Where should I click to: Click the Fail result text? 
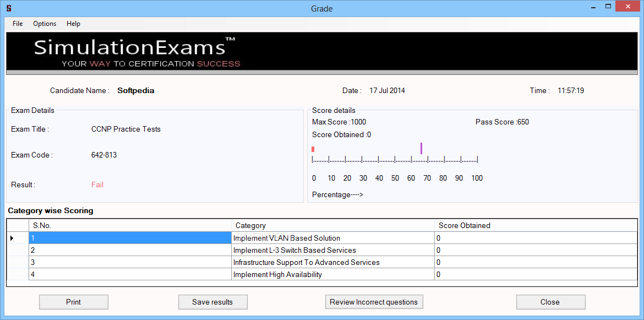[97, 185]
